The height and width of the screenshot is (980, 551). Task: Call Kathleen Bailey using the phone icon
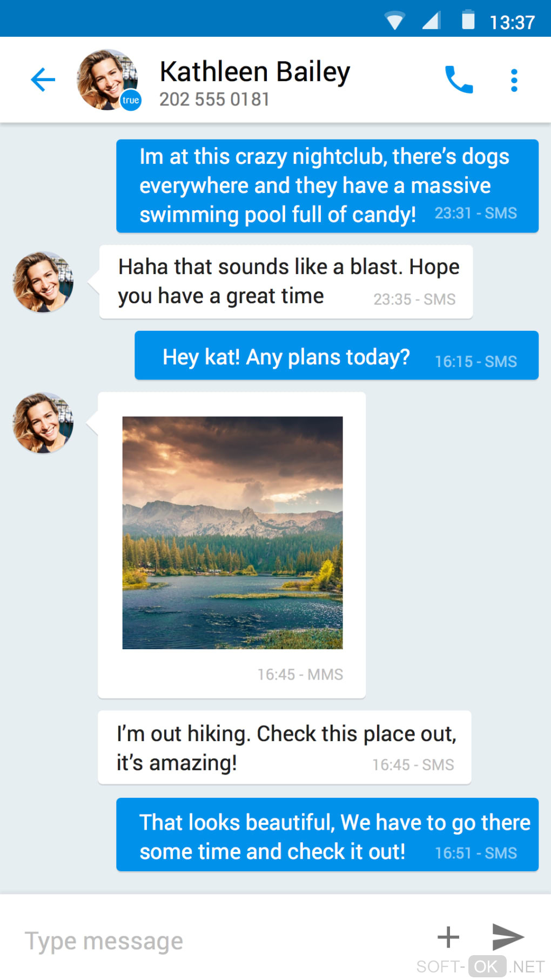459,80
